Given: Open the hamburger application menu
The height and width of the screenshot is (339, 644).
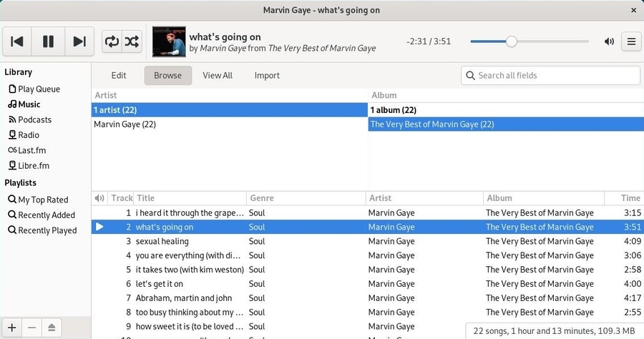Looking at the screenshot, I should point(631,41).
